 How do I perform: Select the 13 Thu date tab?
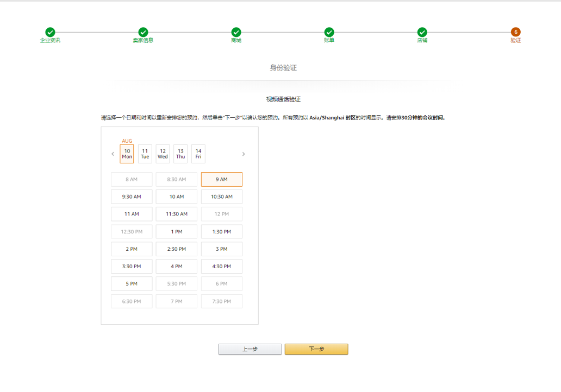[x=180, y=154]
